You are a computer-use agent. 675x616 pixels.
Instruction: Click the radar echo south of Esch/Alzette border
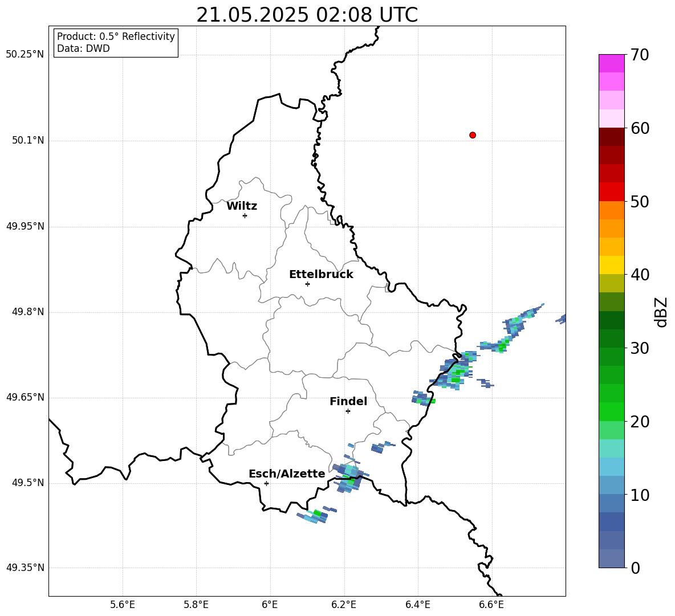pyautogui.click(x=316, y=514)
